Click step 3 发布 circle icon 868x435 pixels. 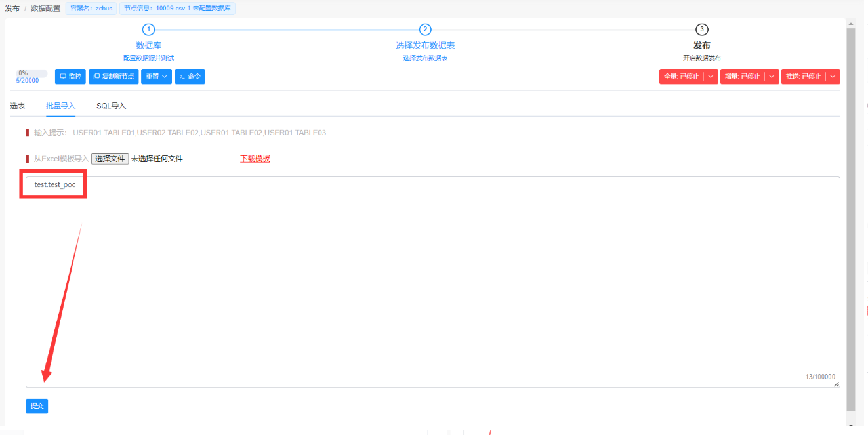pos(702,30)
